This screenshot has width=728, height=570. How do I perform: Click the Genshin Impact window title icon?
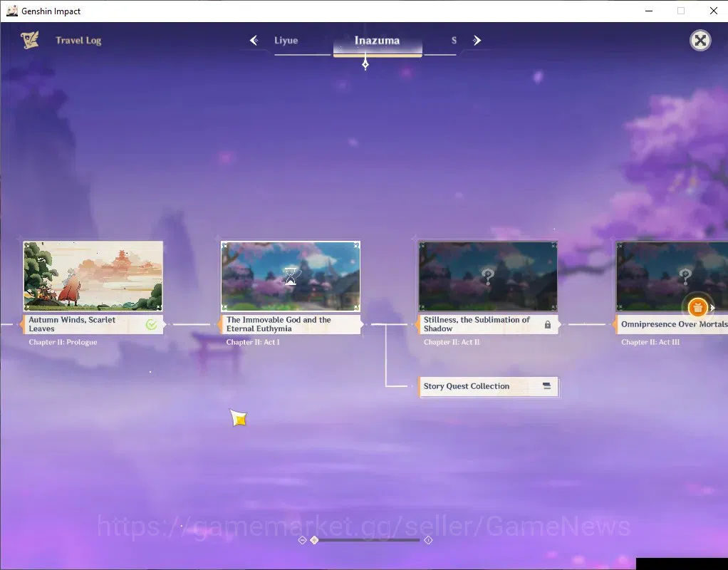12,11
